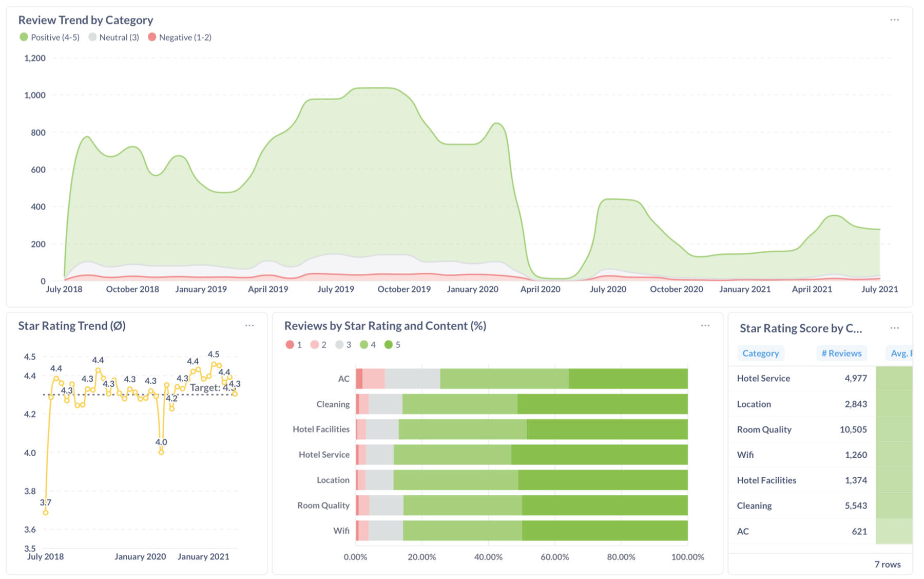924x579 pixels.
Task: Click the 4.0 dip data point marker
Action: pos(161,452)
